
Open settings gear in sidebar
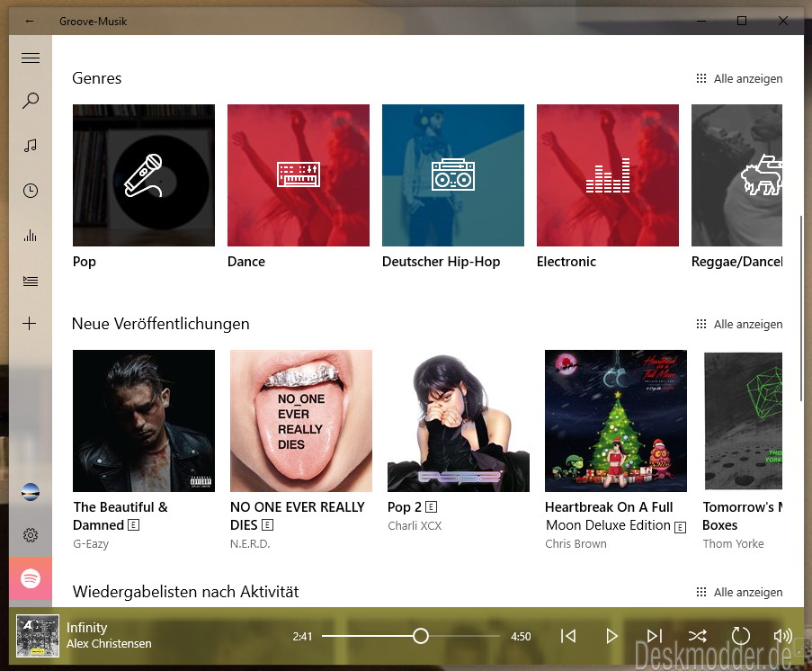point(31,534)
